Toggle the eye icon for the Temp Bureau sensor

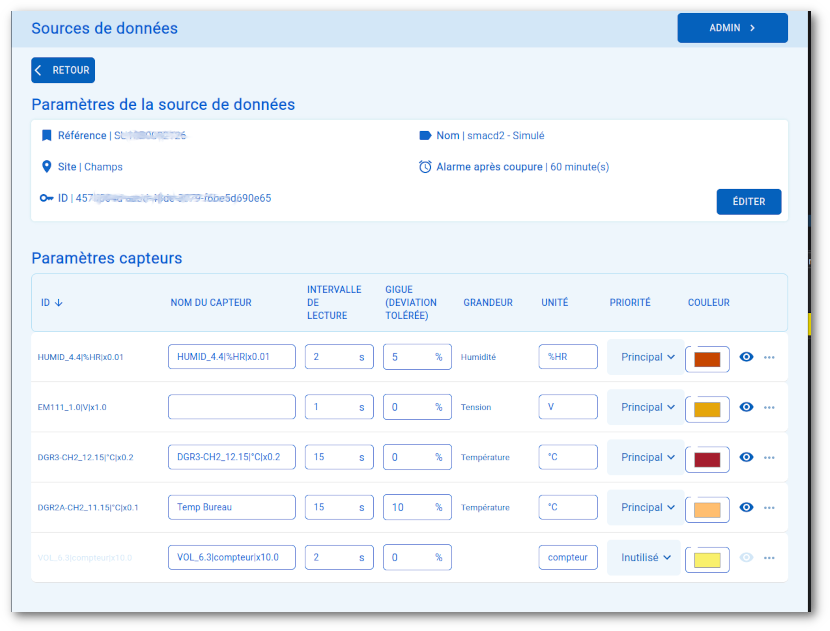click(746, 507)
